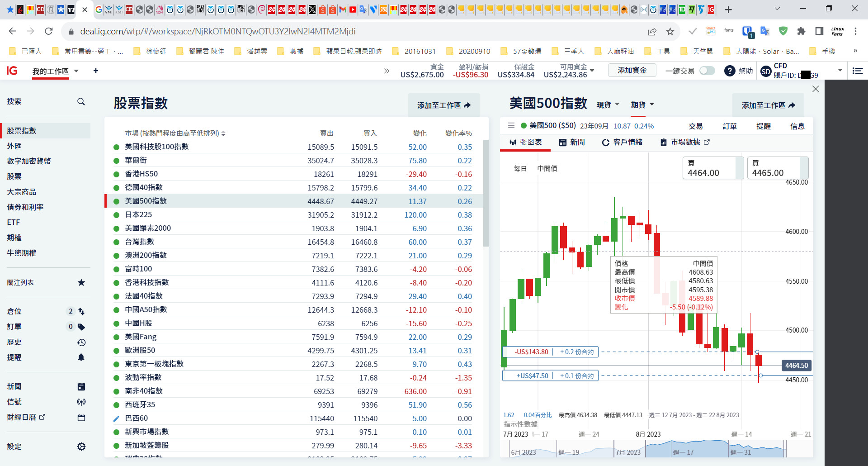
Task: Open signals broadcast icon beside 信號
Action: click(81, 402)
